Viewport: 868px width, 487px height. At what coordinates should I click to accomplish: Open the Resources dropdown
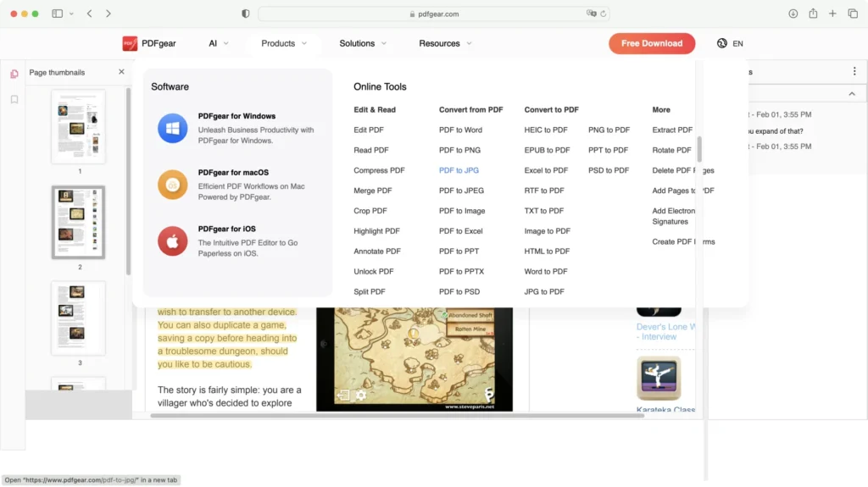[445, 43]
